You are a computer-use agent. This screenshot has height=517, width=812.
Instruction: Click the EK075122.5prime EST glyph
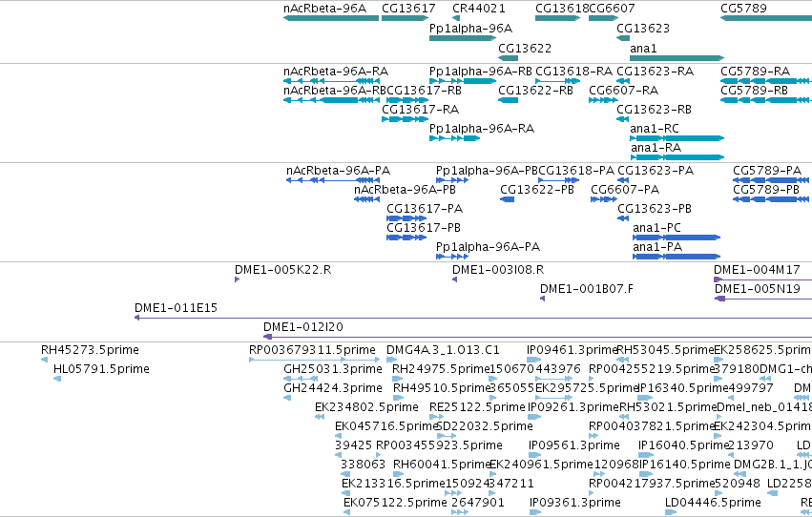[x=346, y=513]
